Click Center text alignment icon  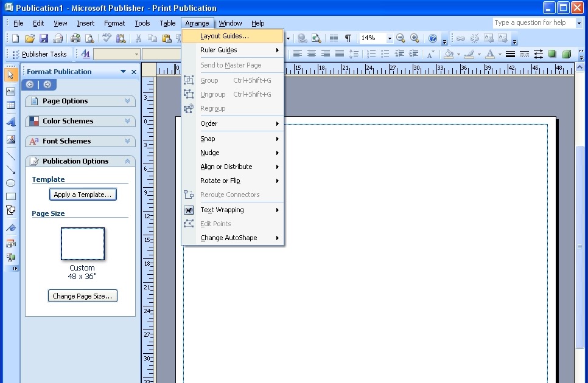pyautogui.click(x=311, y=54)
